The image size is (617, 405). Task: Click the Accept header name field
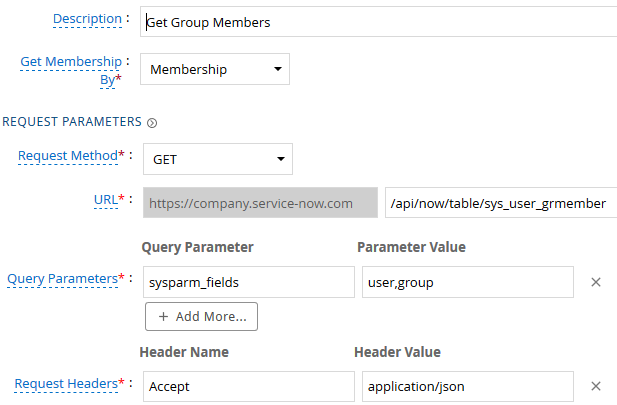click(249, 387)
